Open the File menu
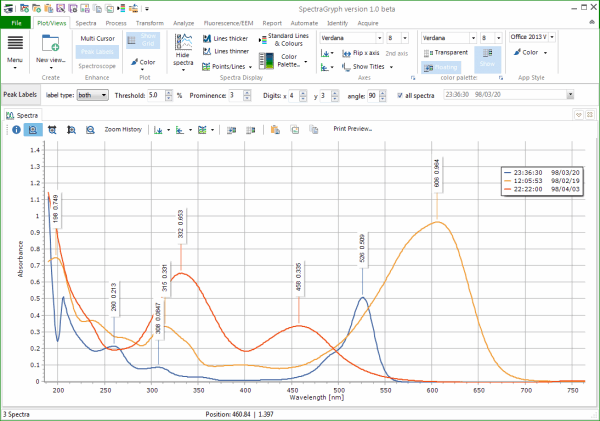The width and height of the screenshot is (600, 421). tap(16, 23)
